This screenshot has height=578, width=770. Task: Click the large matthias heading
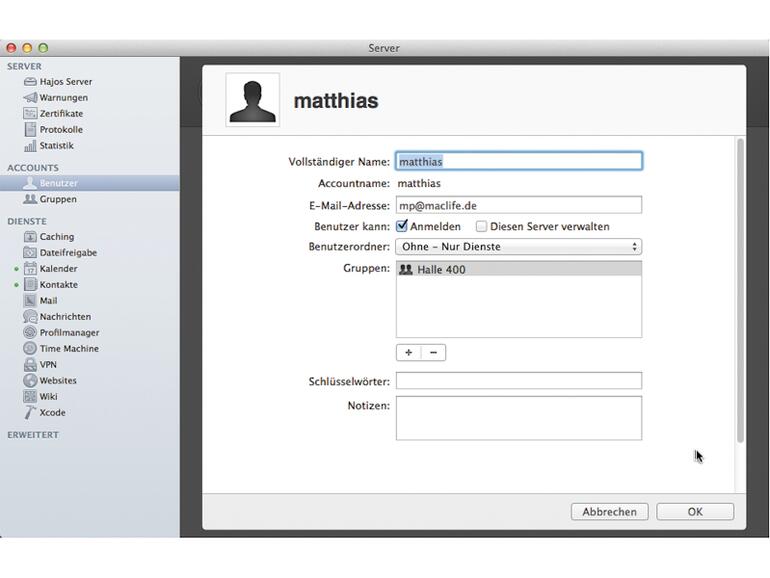coord(336,101)
